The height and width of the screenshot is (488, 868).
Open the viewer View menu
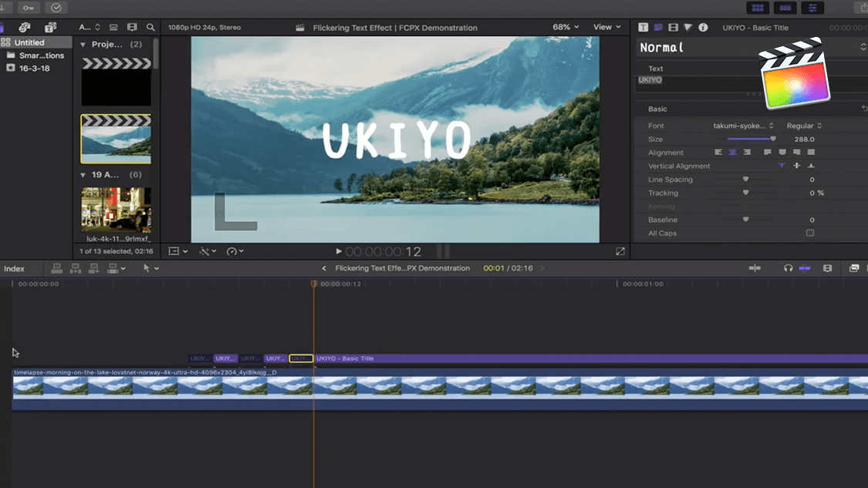606,27
